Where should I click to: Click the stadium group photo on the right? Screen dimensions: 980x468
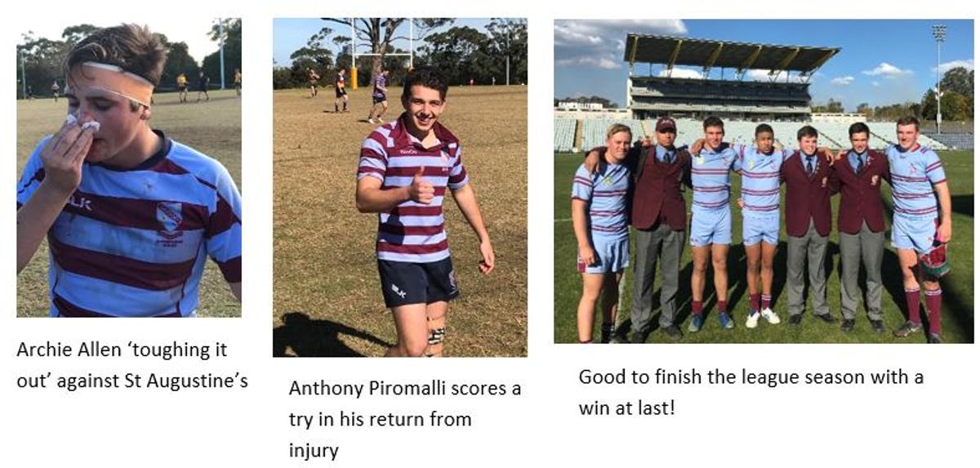point(764,181)
